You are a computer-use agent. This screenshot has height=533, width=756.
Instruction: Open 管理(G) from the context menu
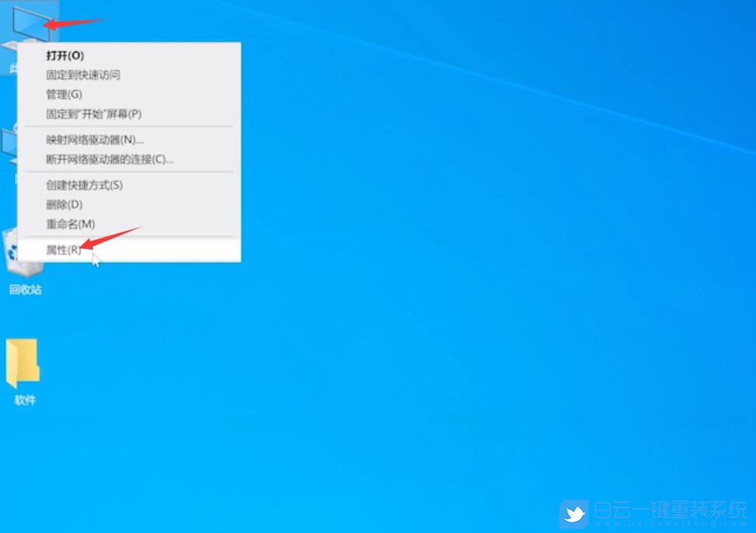64,94
